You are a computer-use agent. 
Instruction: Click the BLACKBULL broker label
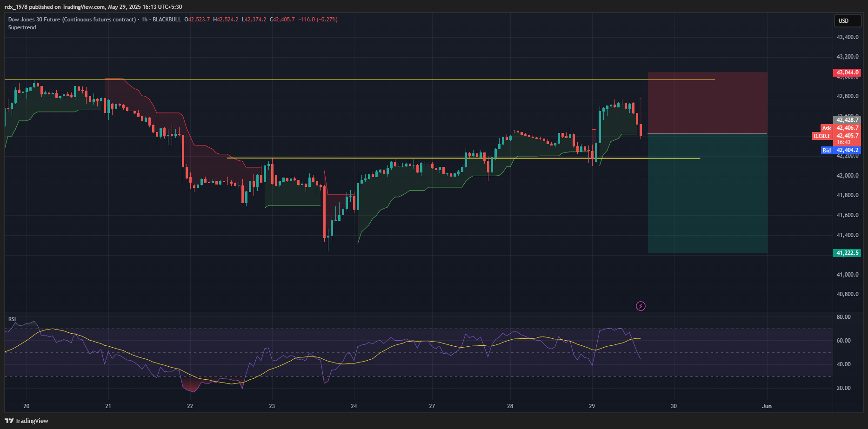pos(167,20)
